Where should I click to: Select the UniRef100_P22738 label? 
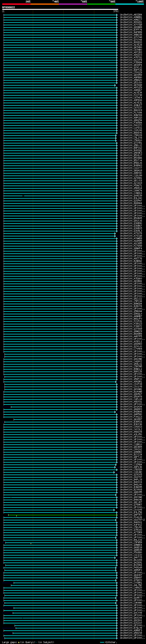(131, 95)
